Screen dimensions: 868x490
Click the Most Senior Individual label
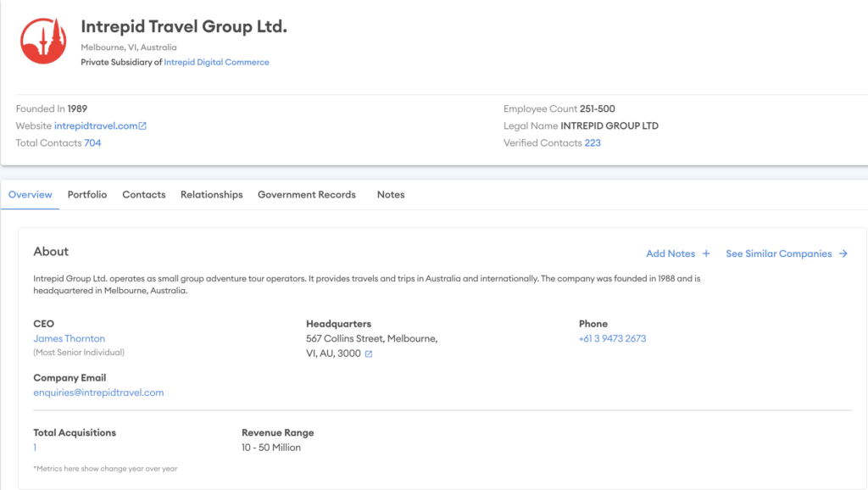pos(79,352)
